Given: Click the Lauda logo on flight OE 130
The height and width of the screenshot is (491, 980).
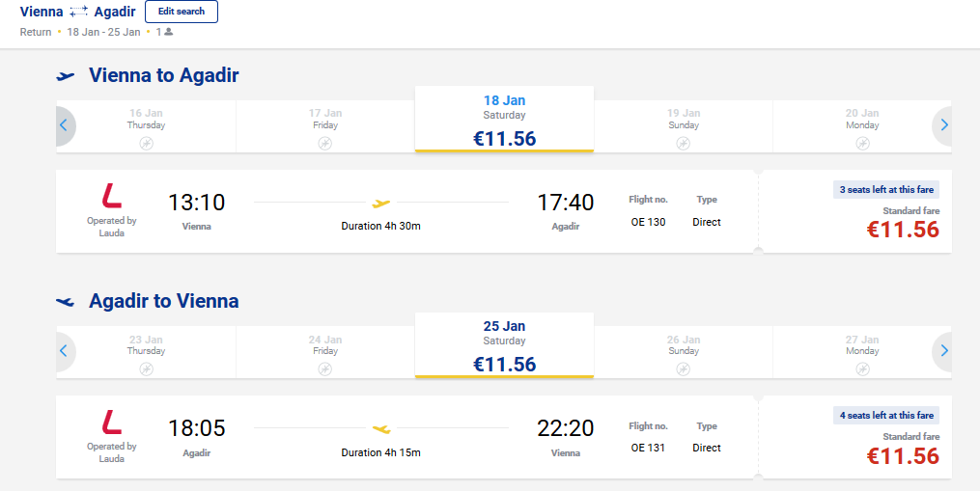Looking at the screenshot, I should pos(112,196).
